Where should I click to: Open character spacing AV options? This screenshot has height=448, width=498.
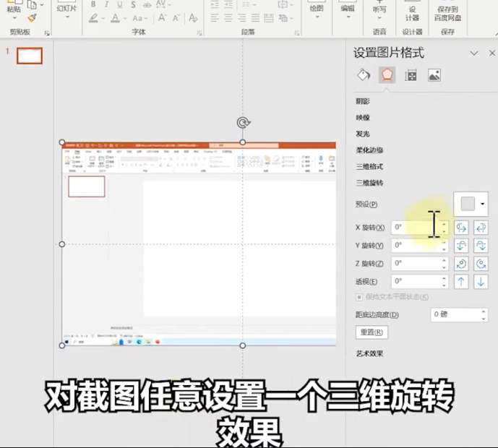pyautogui.click(x=163, y=4)
